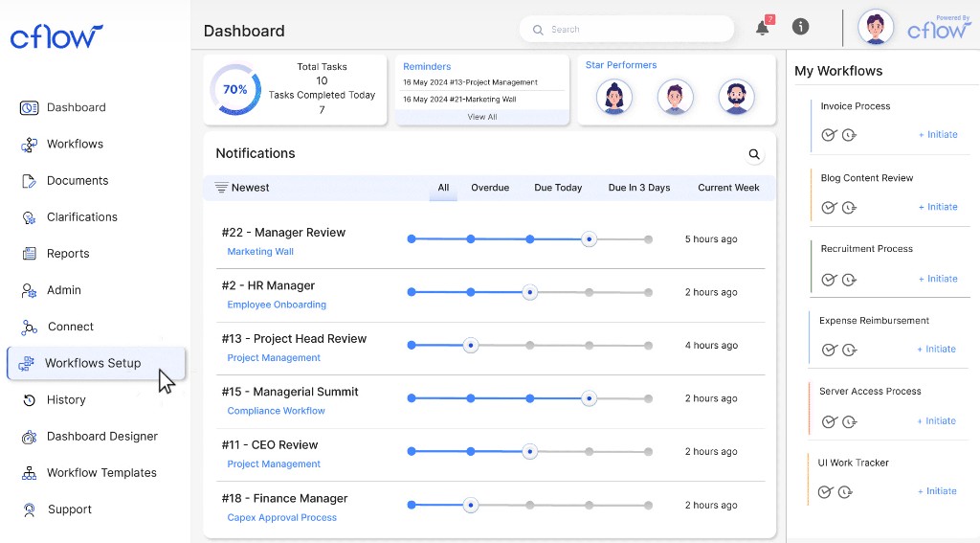Open the Compliance Workflow link
Viewport: 980px width, 543px height.
[276, 411]
